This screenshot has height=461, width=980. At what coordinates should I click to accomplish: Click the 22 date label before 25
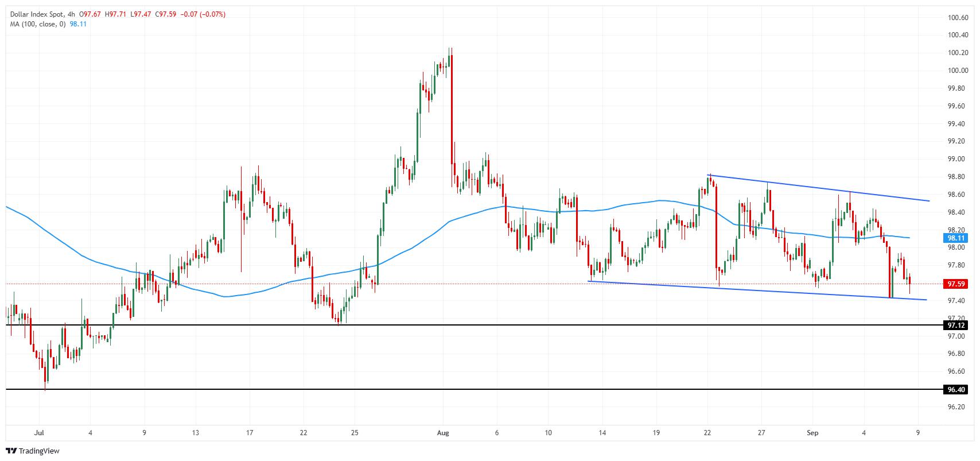pyautogui.click(x=304, y=432)
